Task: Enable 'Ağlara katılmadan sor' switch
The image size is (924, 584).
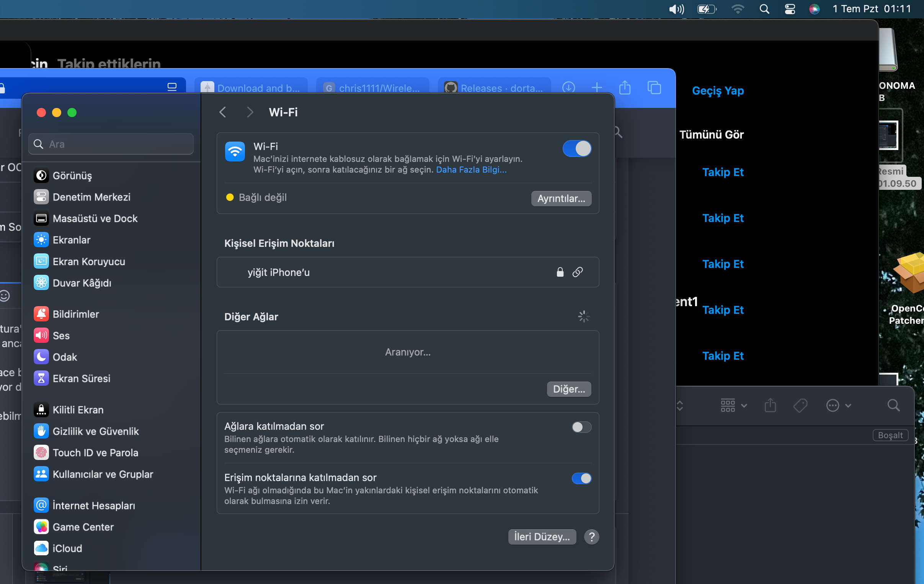Action: click(x=581, y=427)
